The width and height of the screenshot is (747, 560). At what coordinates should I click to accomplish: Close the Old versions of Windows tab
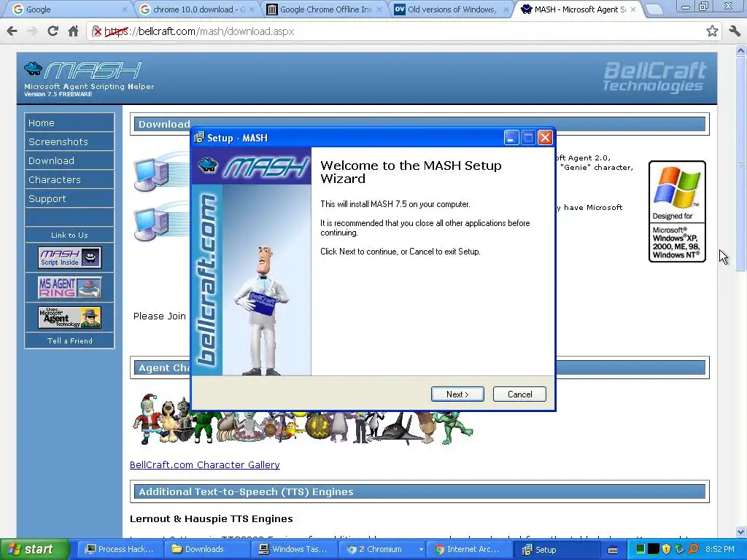coord(506,9)
